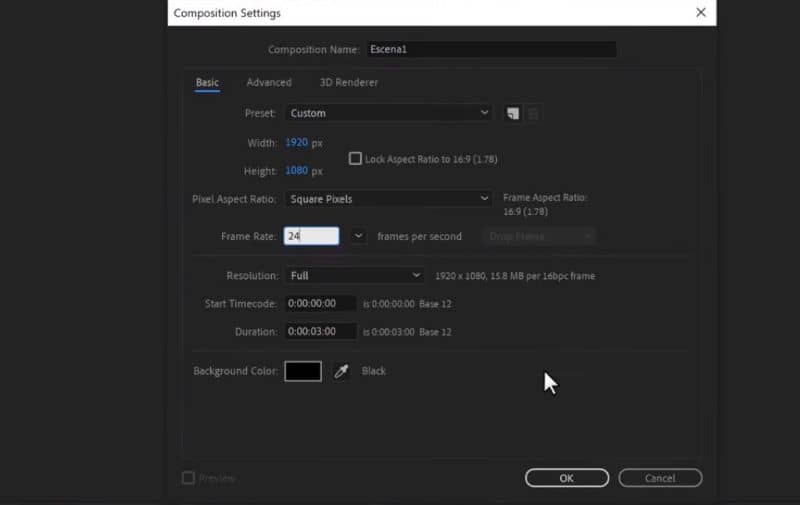Image resolution: width=800 pixels, height=505 pixels.
Task: Toggle the Preview checkbox
Action: pyautogui.click(x=188, y=478)
